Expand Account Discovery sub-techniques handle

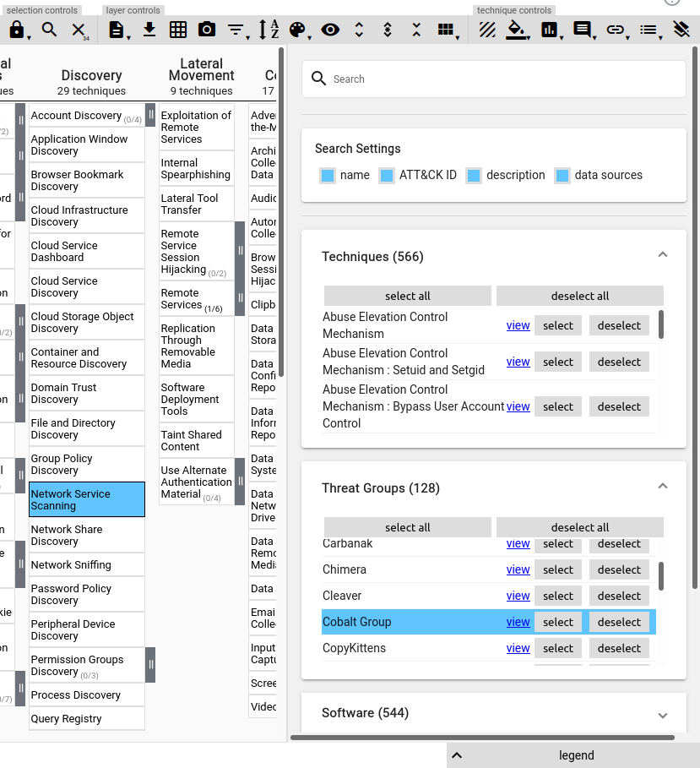[151, 116]
